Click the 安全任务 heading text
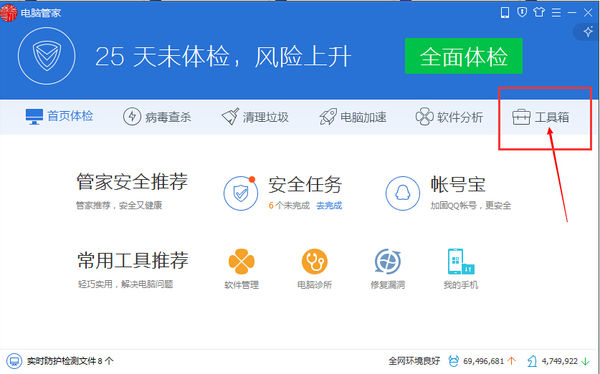 point(305,185)
